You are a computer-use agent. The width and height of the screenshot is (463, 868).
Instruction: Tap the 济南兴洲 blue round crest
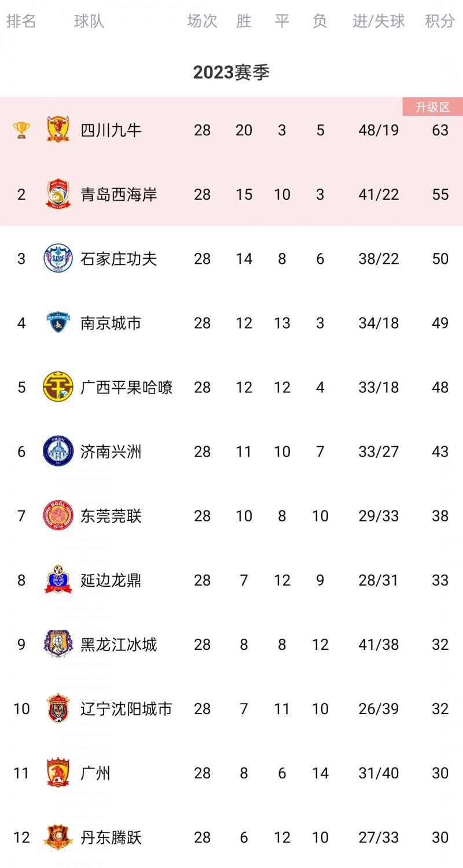tap(58, 451)
